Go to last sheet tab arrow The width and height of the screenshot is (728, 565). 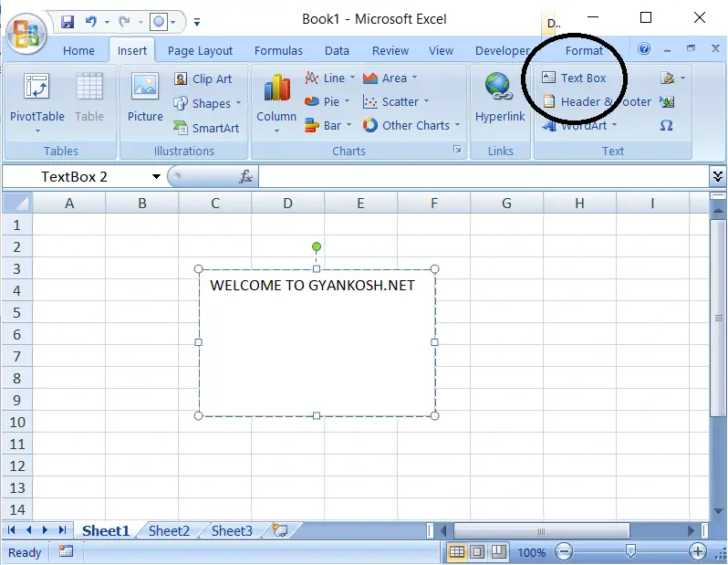(x=62, y=530)
